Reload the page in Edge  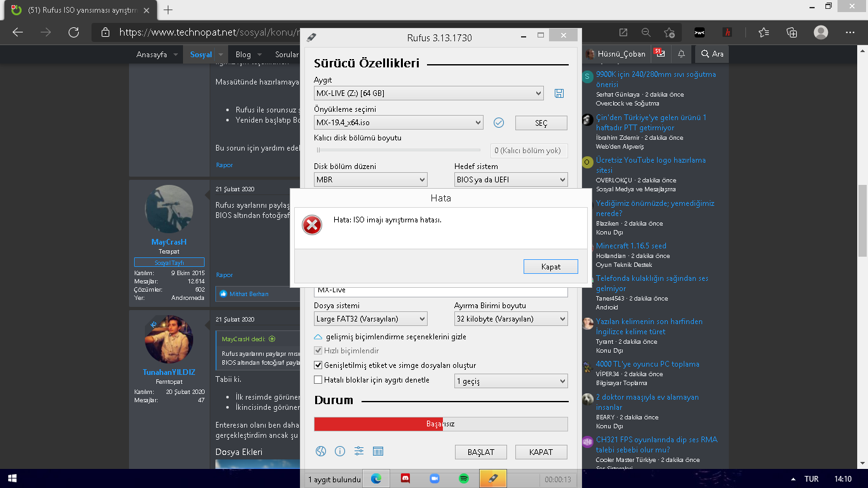coord(74,32)
